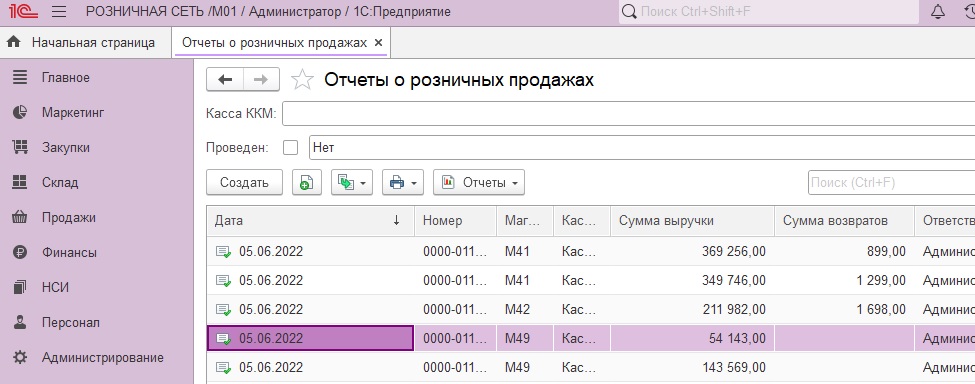Click the Персонал person icon
This screenshot has width=975, height=384.
coord(21,322)
